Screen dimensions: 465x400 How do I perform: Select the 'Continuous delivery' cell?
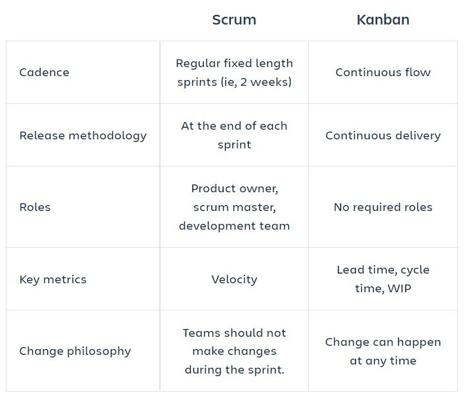tap(383, 135)
